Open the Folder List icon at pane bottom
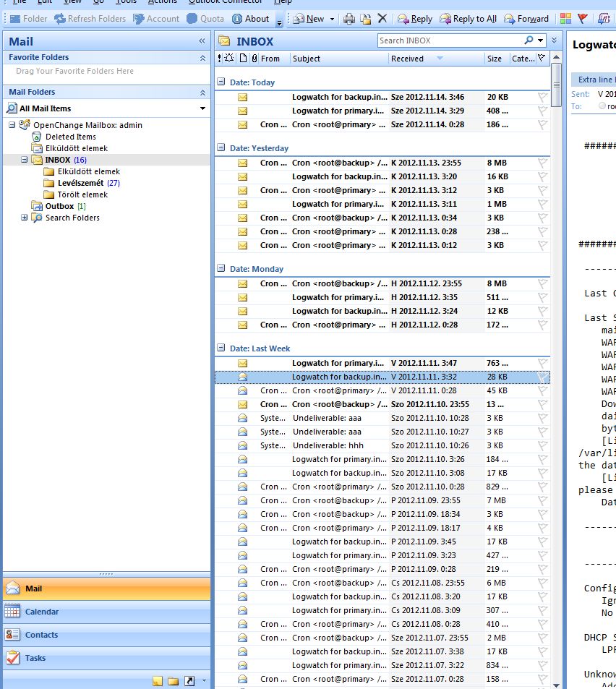The image size is (616, 689). coord(174,681)
